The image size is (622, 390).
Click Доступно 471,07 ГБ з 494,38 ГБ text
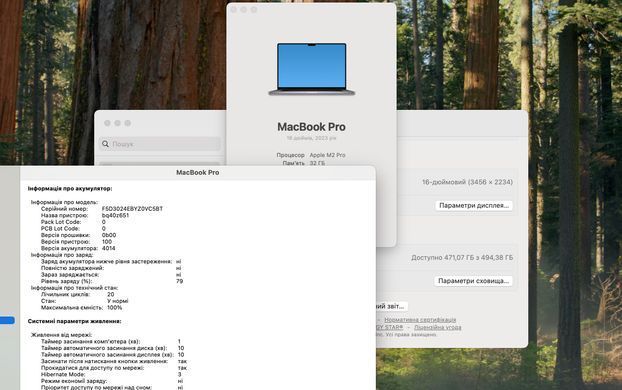[462, 257]
